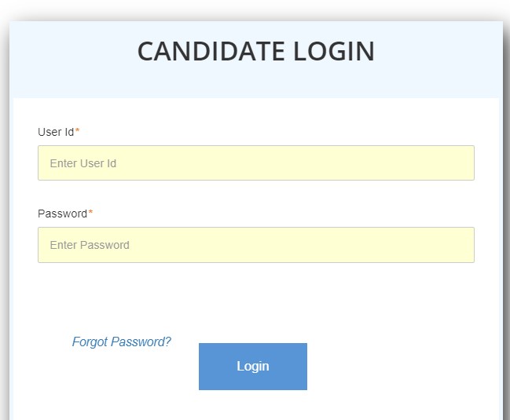Click the red asterisk beside User Id

coord(77,131)
